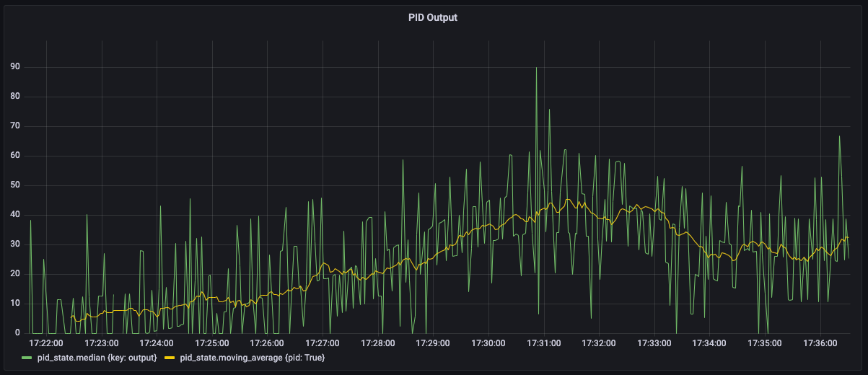
Task: Click the 10 y-axis value
Action: [x=14, y=304]
